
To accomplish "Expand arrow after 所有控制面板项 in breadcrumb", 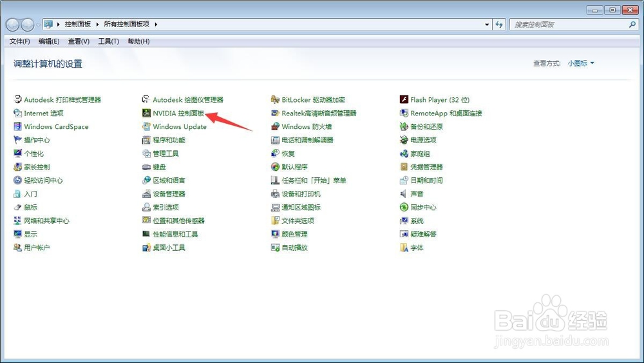I will 156,25.
